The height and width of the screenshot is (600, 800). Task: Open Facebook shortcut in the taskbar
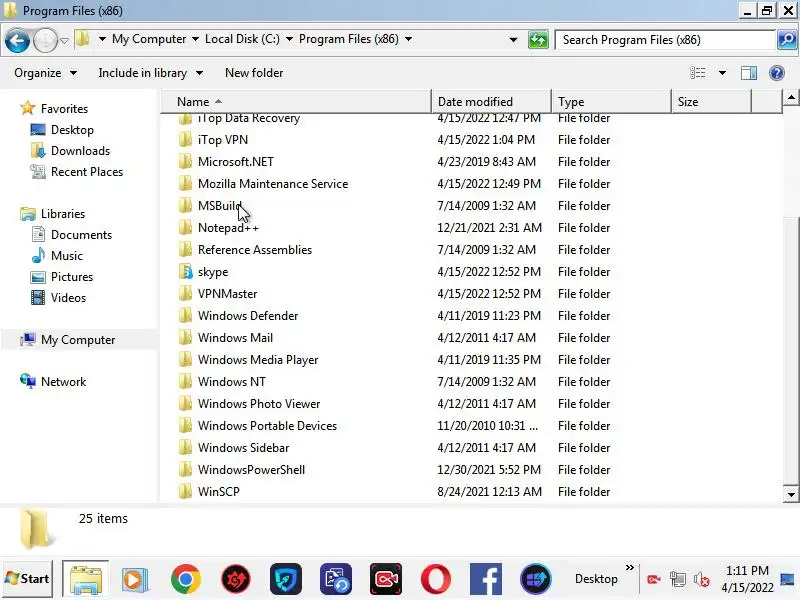click(x=486, y=579)
